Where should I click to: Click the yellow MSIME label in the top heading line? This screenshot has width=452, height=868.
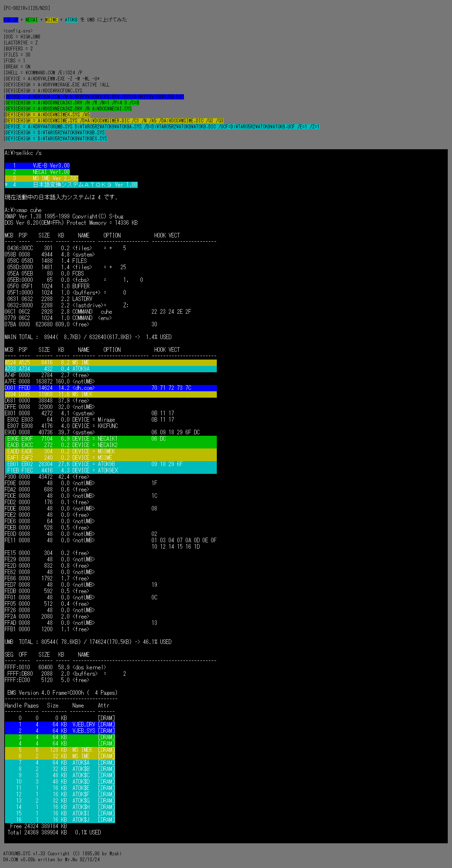point(51,20)
